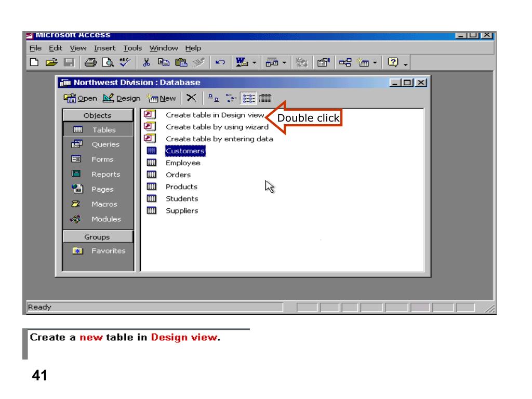
Task: Select the Orders table
Action: click(x=178, y=175)
